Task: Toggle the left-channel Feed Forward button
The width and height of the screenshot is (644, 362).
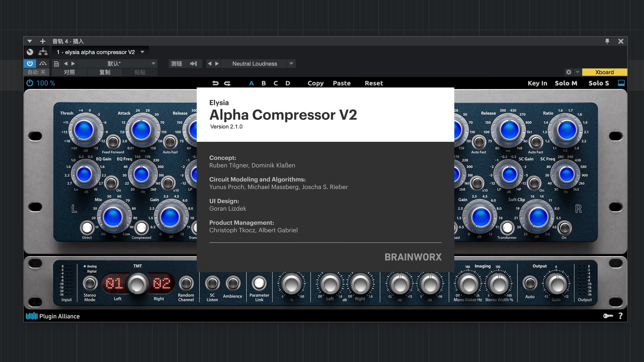Action: click(x=113, y=142)
